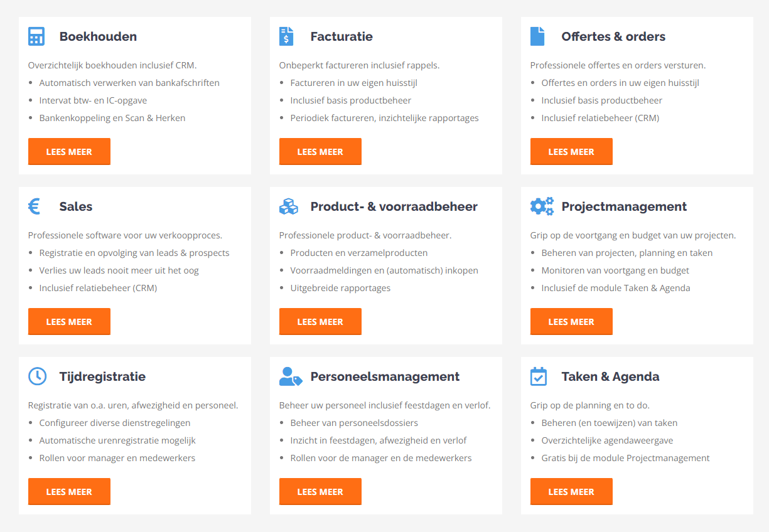
Task: Click LEES MEER under Facturatie
Action: click(x=320, y=151)
